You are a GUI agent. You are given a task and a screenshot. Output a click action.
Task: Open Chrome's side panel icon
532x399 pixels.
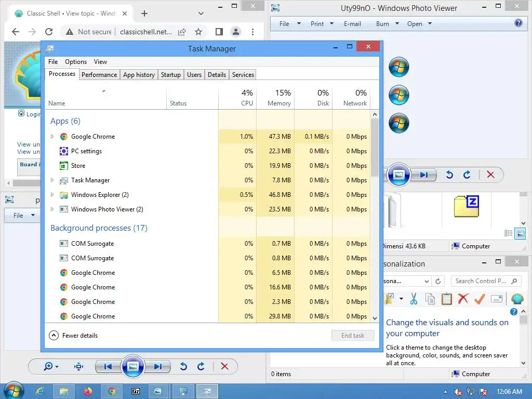[x=219, y=32]
